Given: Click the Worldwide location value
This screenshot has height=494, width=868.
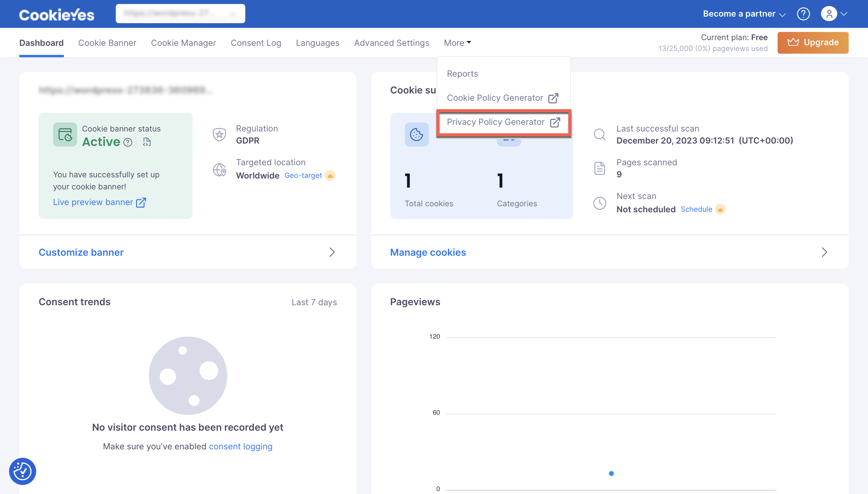Looking at the screenshot, I should (258, 176).
